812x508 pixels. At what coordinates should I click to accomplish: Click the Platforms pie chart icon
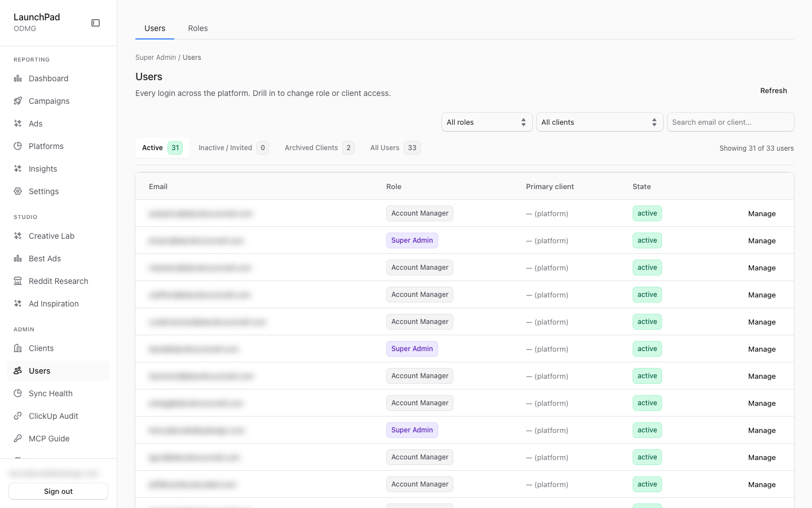[18, 146]
